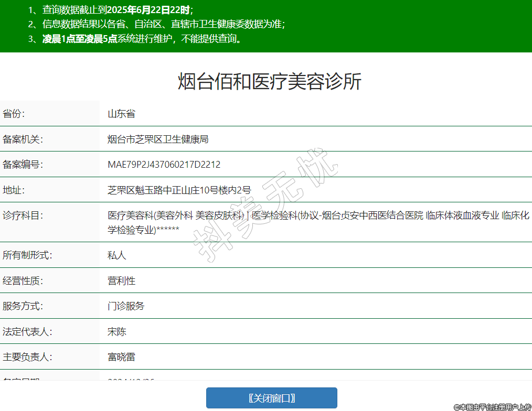Viewport: 532px width, 411px height.
Task: Click the 诊疗科目 row label
Action: coord(23,215)
